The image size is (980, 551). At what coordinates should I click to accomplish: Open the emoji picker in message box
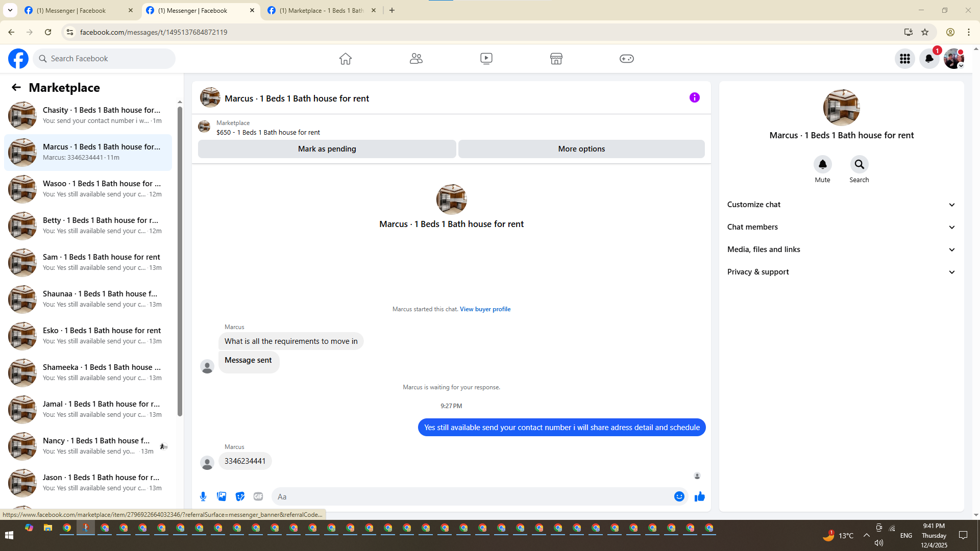tap(679, 496)
